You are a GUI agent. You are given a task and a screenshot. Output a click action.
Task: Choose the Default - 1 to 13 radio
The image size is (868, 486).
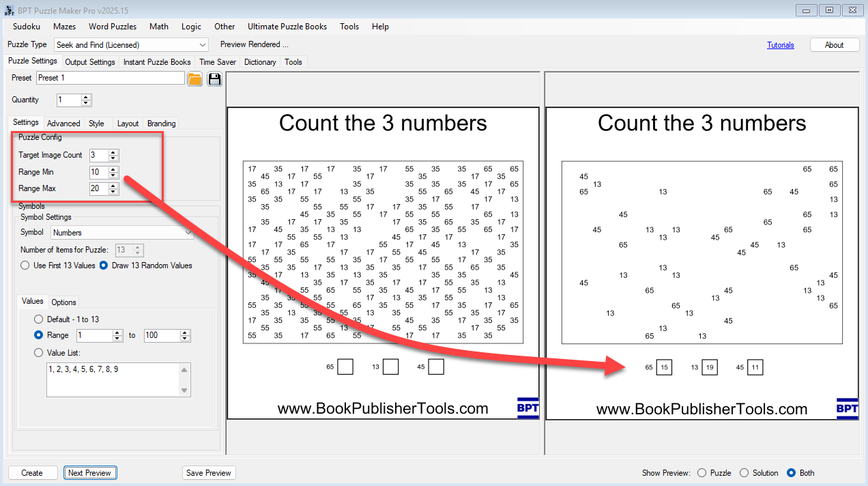coord(39,319)
